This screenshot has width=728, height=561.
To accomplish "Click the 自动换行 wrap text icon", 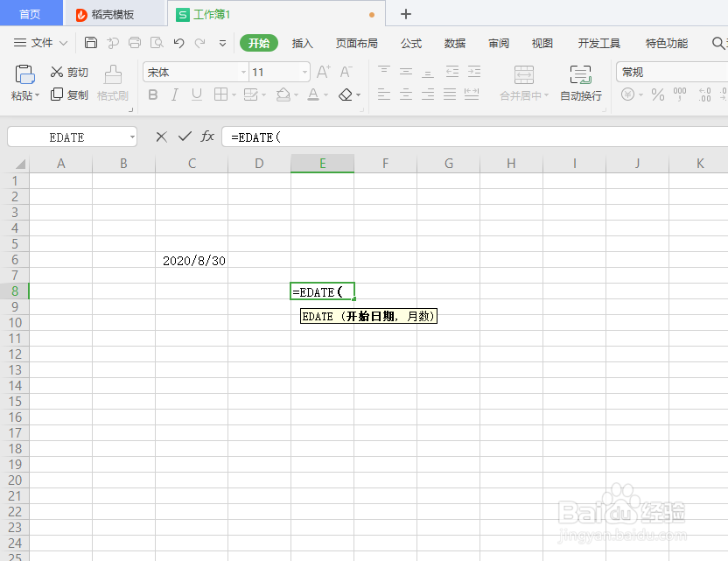I will tap(580, 83).
